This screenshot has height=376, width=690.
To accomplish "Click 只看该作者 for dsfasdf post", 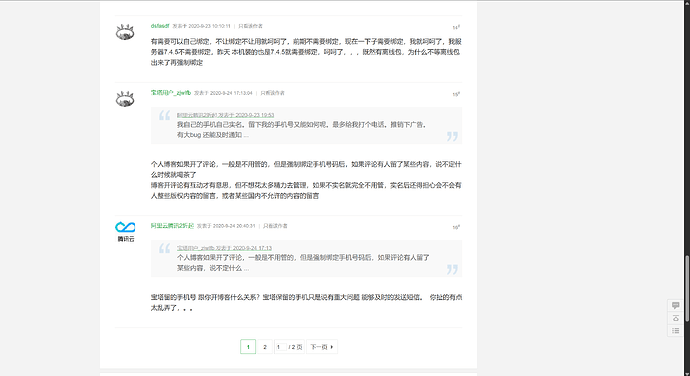I will pos(250,26).
